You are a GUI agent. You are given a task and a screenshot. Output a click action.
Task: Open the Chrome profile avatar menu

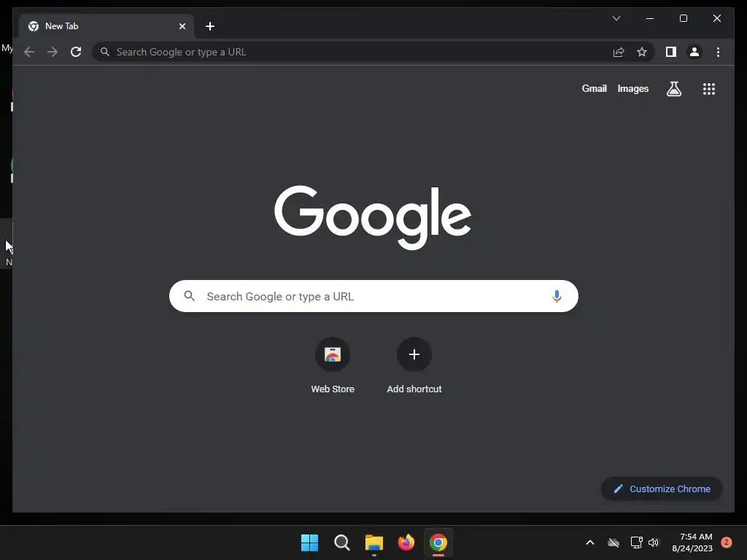point(694,52)
